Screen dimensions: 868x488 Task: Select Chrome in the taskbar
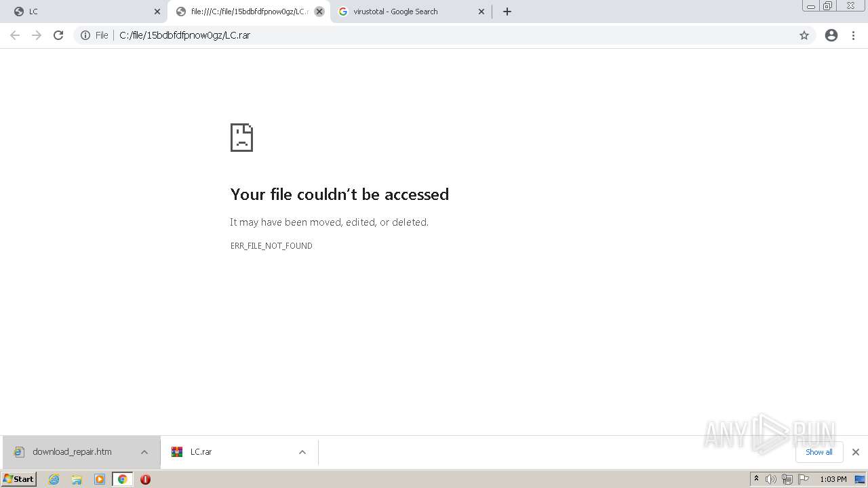[x=122, y=479]
